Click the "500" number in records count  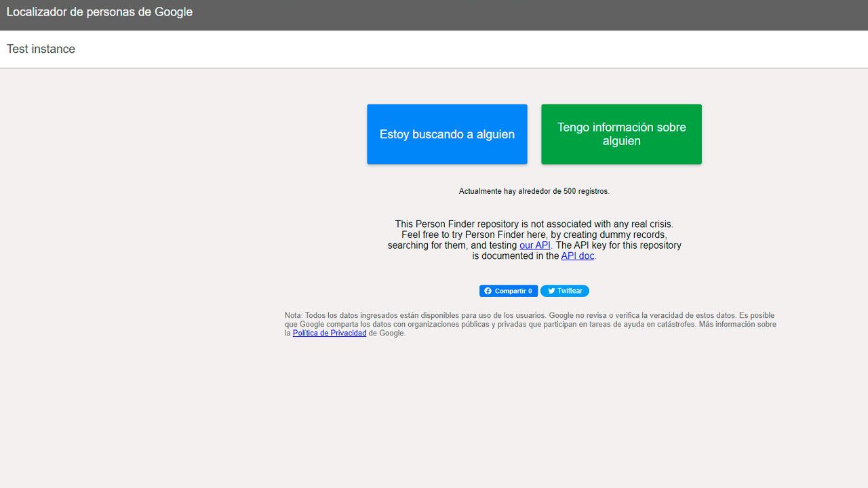570,191
